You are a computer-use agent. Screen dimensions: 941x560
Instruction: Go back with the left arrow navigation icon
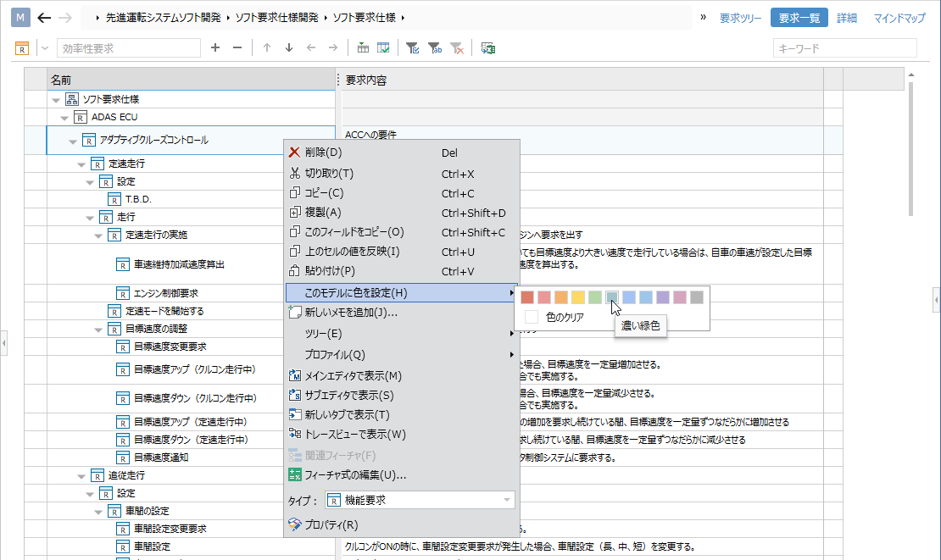[x=44, y=18]
